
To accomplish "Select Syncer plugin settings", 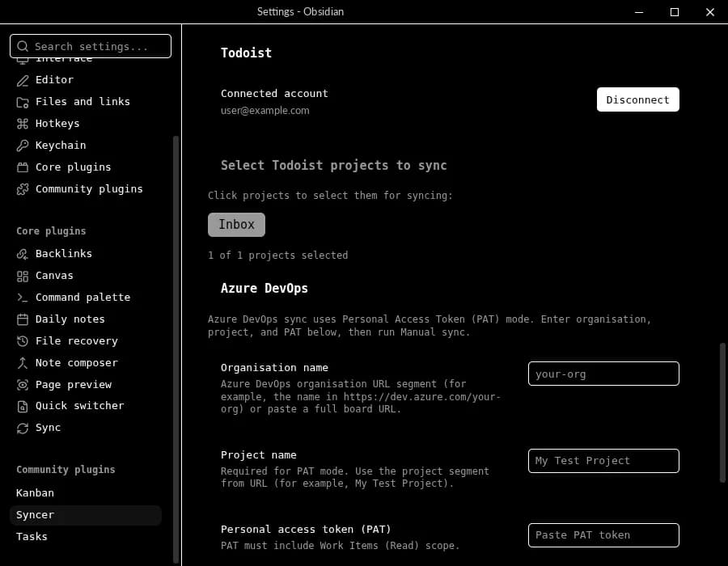I will coord(86,515).
